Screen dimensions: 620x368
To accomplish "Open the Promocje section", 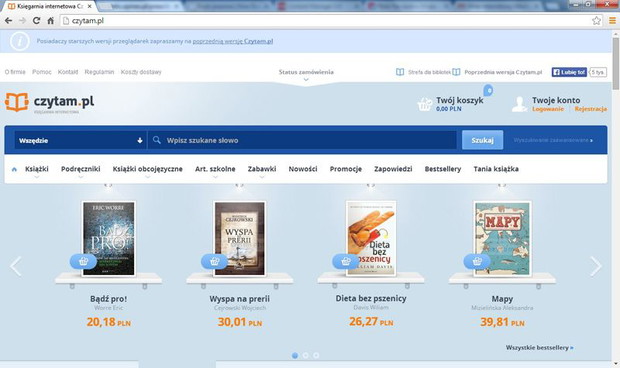I will coord(346,169).
